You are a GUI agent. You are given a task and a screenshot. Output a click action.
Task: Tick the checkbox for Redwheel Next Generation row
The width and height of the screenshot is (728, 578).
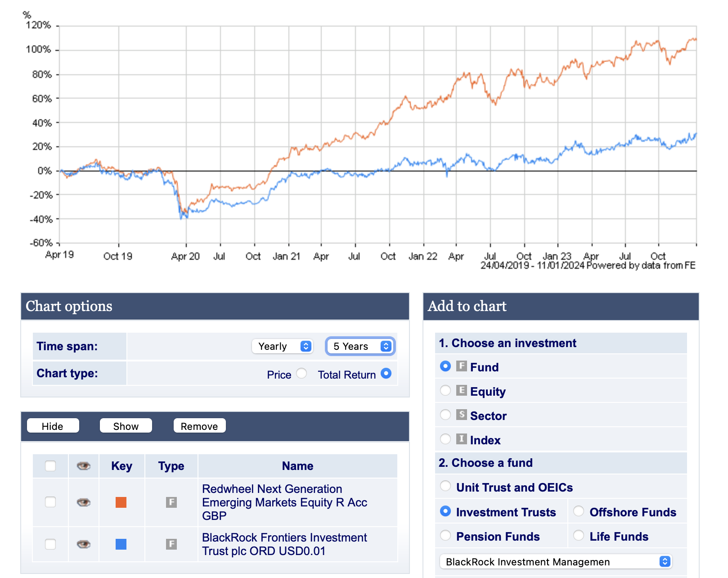point(50,502)
